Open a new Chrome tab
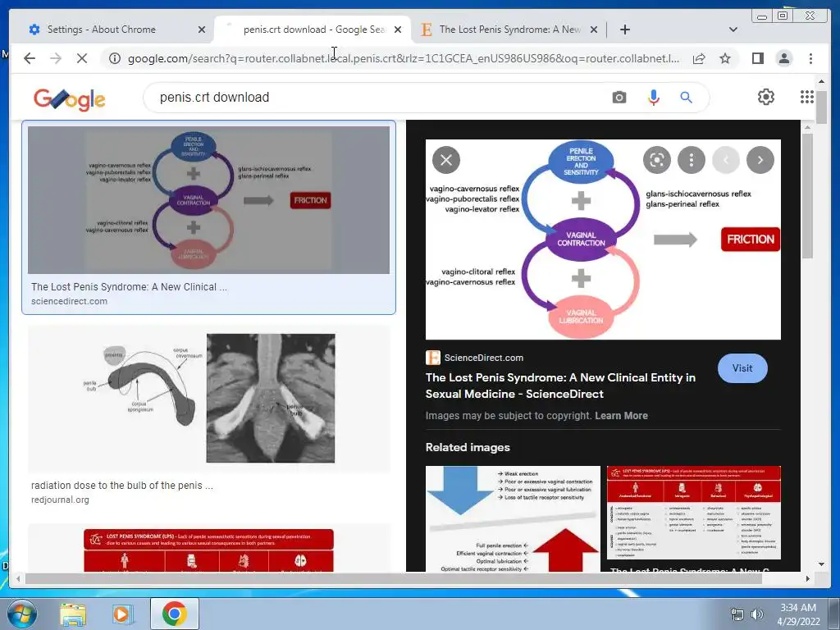Screen dimensions: 840x630 pyautogui.click(x=624, y=30)
